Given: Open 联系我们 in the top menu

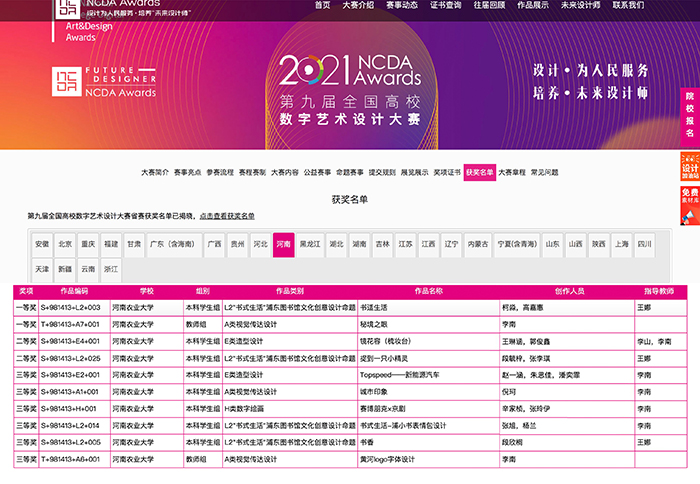Looking at the screenshot, I should pyautogui.click(x=629, y=5).
